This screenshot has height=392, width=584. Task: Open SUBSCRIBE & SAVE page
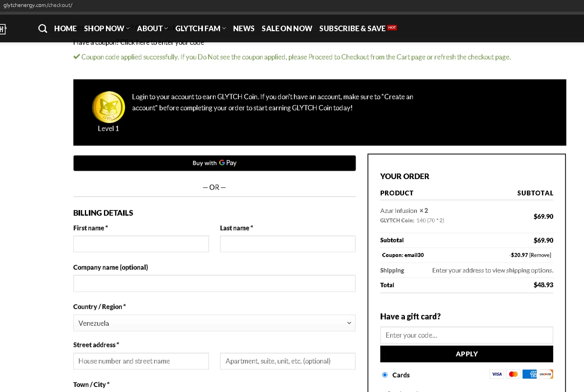pyautogui.click(x=352, y=28)
